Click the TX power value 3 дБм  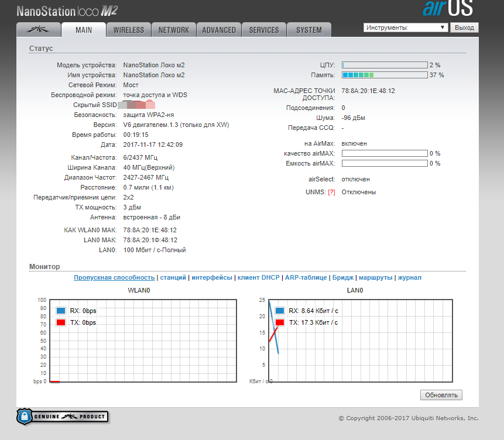click(132, 208)
